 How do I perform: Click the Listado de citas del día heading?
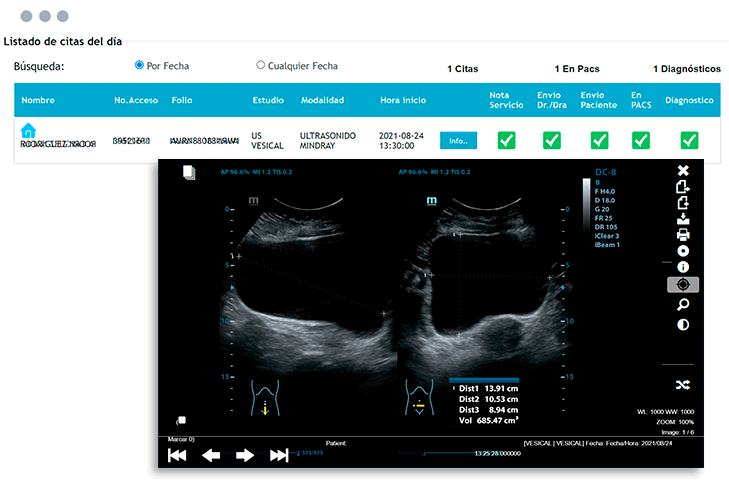click(63, 41)
